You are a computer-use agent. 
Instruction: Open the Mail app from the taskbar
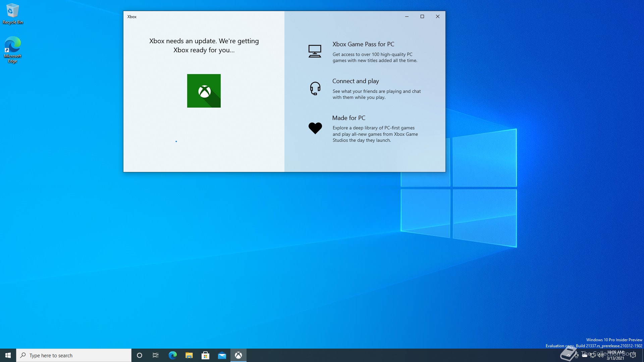pos(222,355)
